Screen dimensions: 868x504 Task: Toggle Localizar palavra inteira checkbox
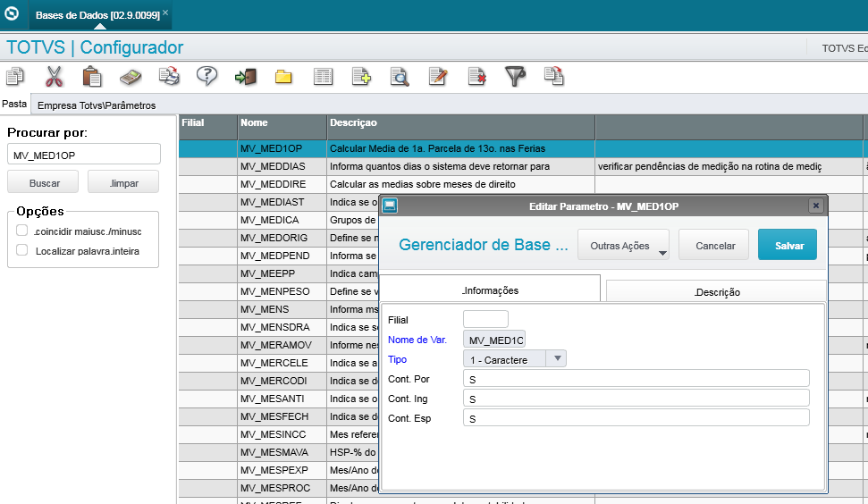pos(22,250)
